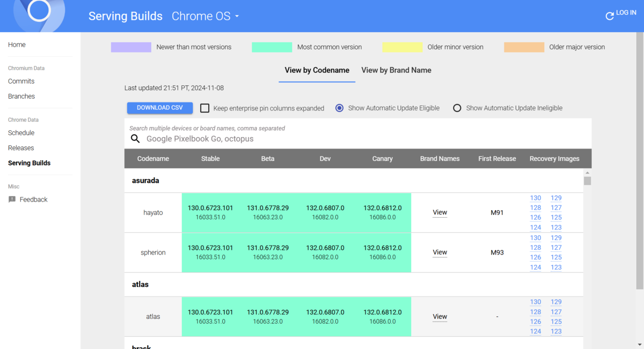
Task: Open Releases in sidebar
Action: [21, 147]
